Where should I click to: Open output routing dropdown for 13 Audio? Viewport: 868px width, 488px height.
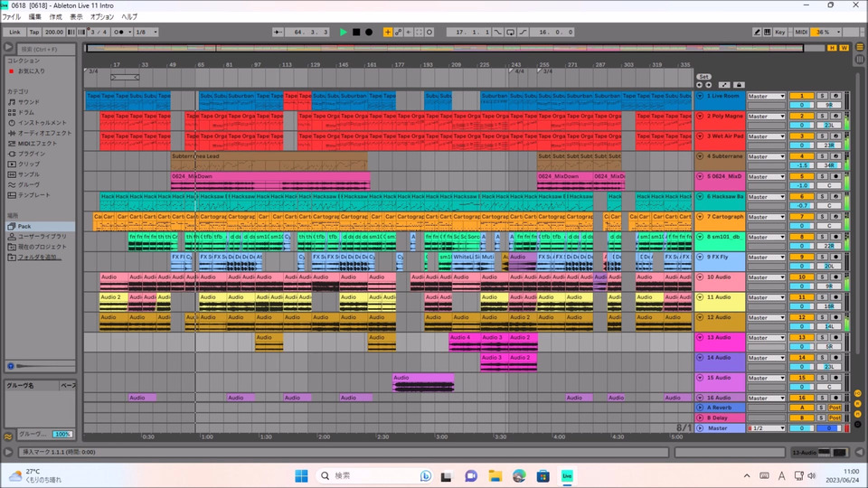[766, 337]
